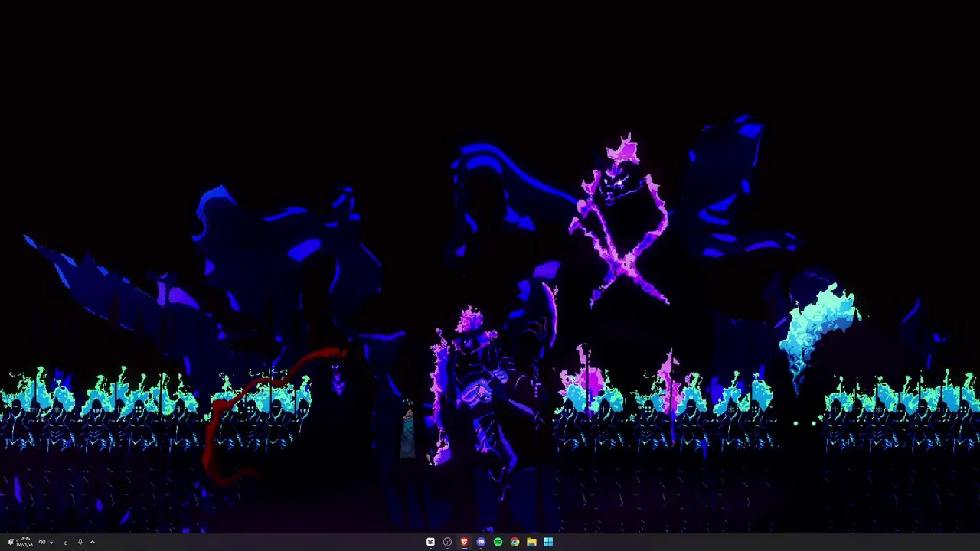This screenshot has width=980, height=551.
Task: Click the date and time clock
Action: click(x=24, y=542)
